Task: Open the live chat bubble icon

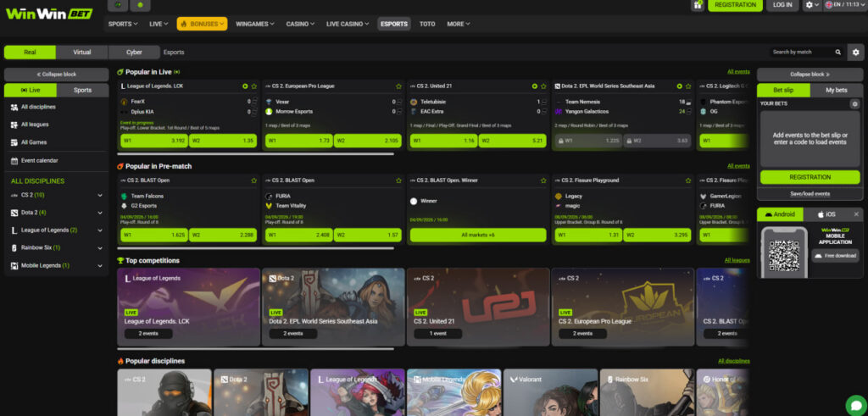Action: [856, 406]
